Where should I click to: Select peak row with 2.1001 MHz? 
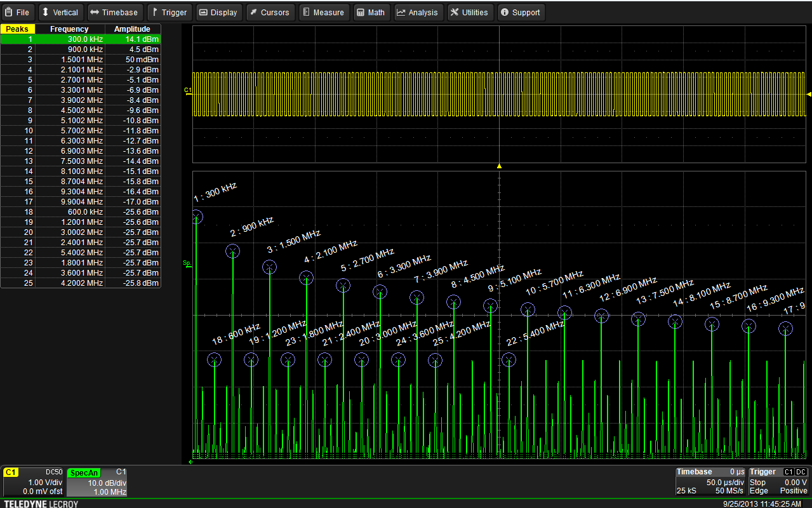81,70
